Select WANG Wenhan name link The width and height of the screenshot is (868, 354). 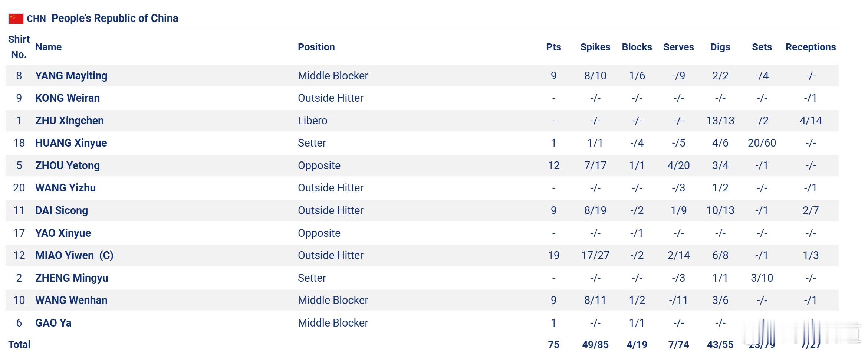71,300
